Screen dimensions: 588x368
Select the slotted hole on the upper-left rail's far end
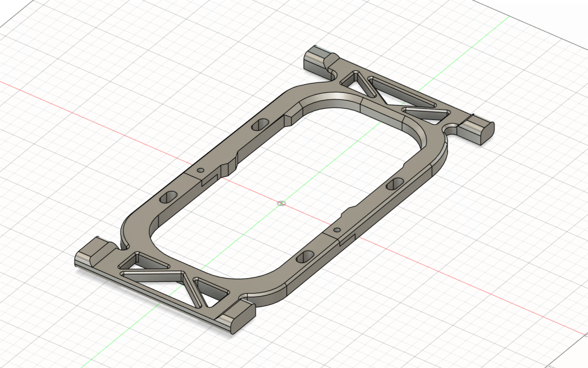point(261,124)
